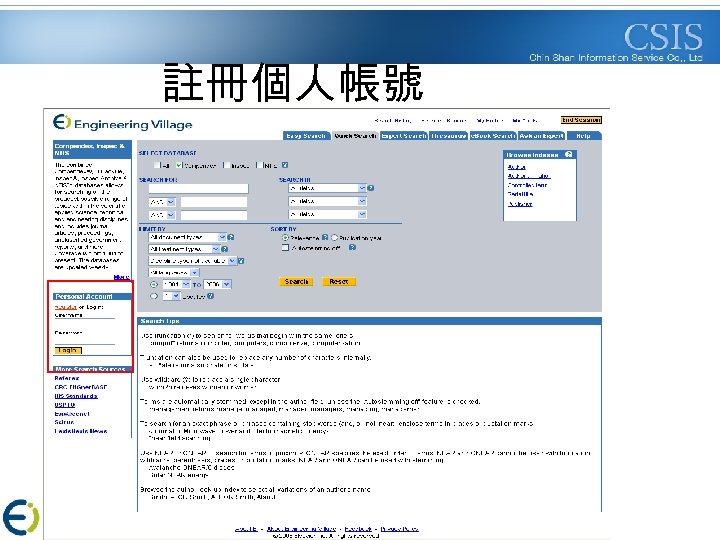The image size is (720, 540).
Task: Click the Username input field
Action: point(84,315)
